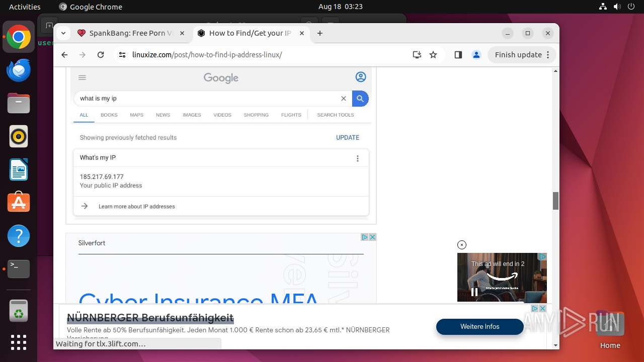
Task: Install app icon in address bar
Action: [x=417, y=55]
